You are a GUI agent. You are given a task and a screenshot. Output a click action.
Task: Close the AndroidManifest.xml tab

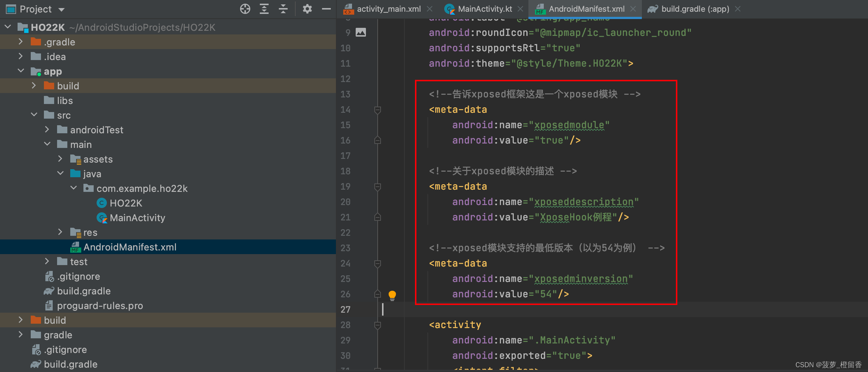click(633, 9)
